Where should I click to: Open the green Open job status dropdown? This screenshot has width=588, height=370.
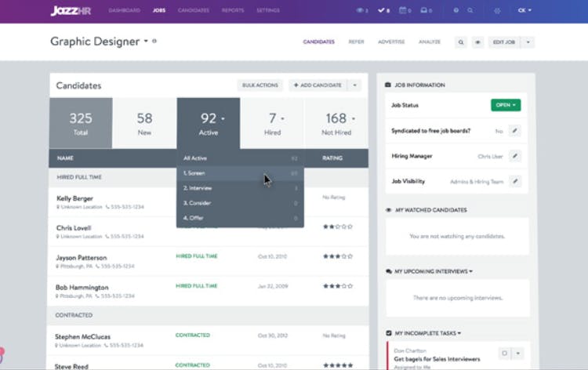pos(506,105)
